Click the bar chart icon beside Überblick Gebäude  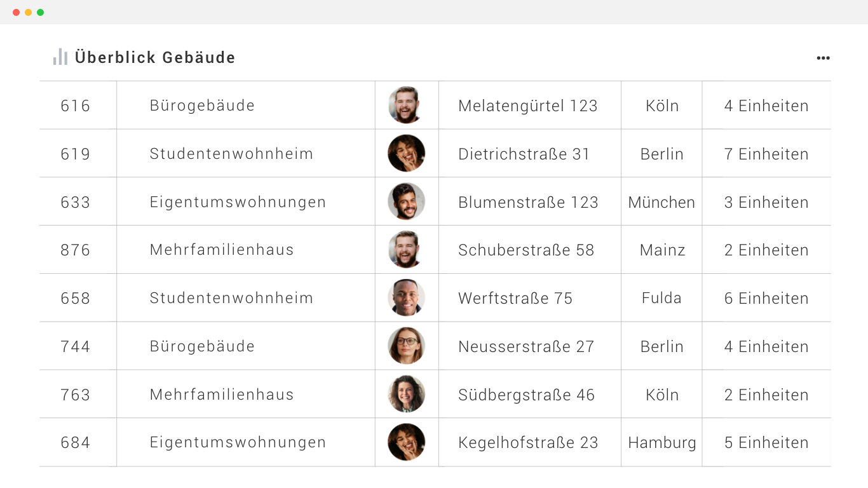click(x=60, y=57)
